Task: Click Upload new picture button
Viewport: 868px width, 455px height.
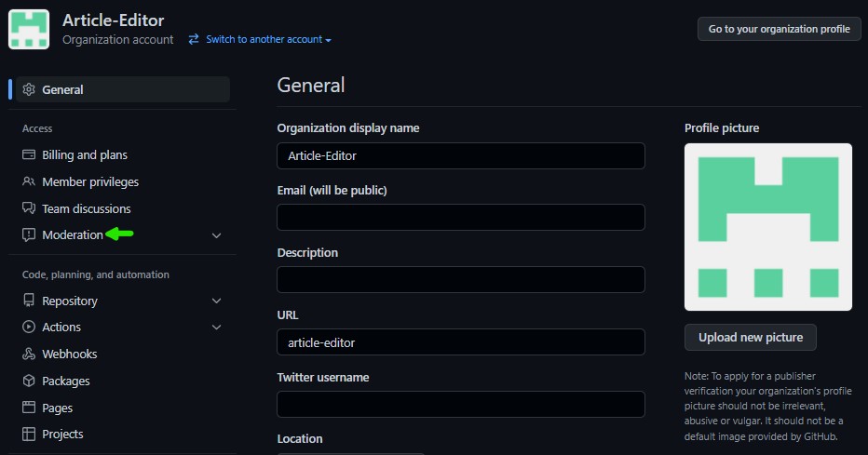Action: click(750, 337)
